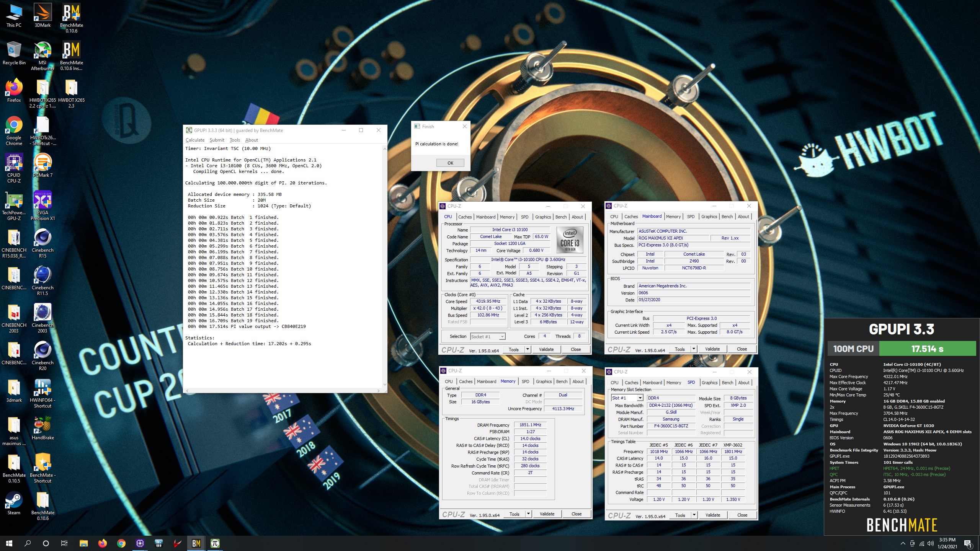The height and width of the screenshot is (551, 980).
Task: Click Validate in the CPU tab window
Action: point(546,349)
